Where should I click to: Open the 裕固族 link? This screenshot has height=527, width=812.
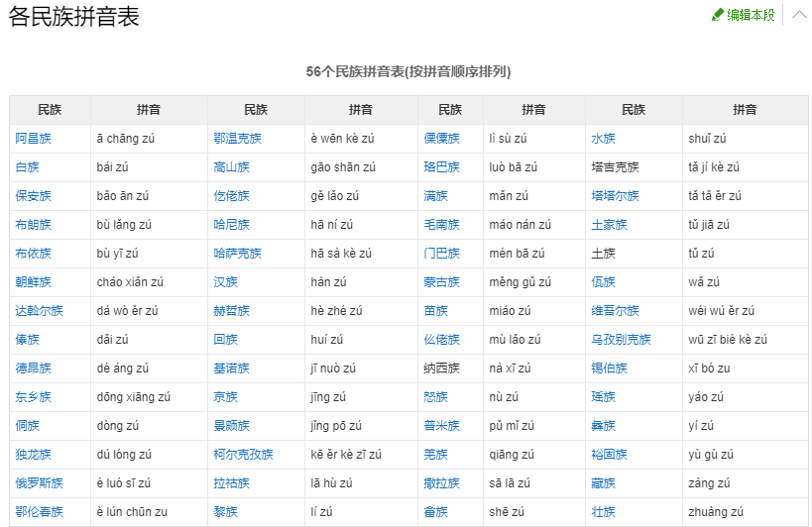pos(610,455)
